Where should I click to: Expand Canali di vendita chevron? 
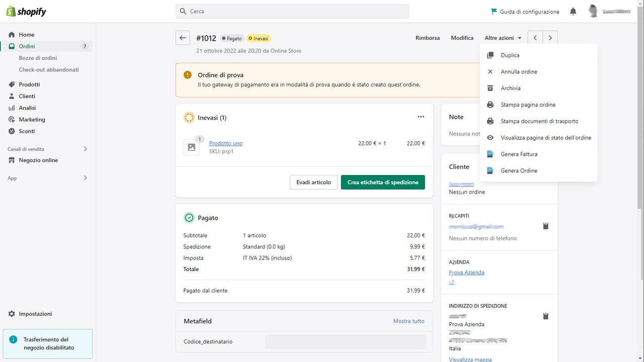(x=85, y=149)
